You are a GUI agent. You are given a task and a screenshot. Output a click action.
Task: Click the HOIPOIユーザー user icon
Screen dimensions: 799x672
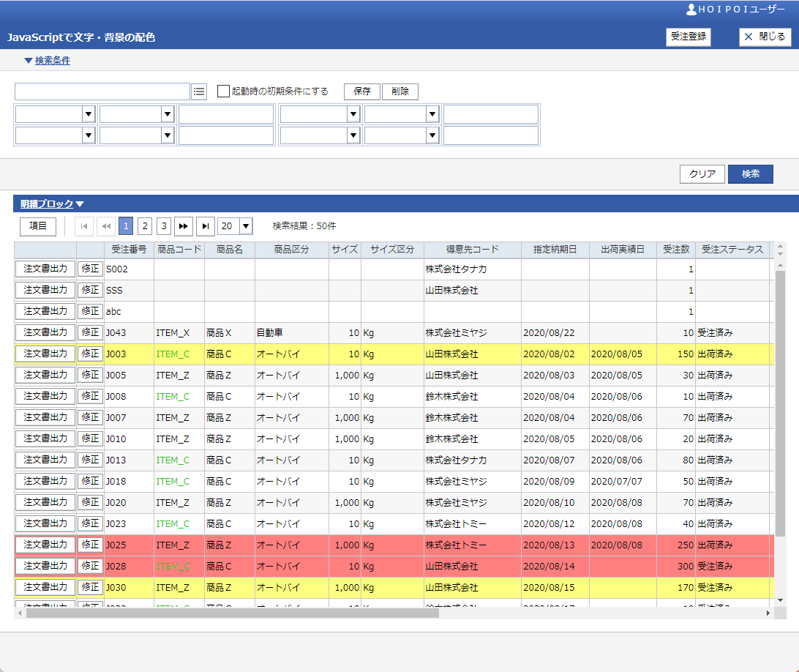tap(691, 10)
